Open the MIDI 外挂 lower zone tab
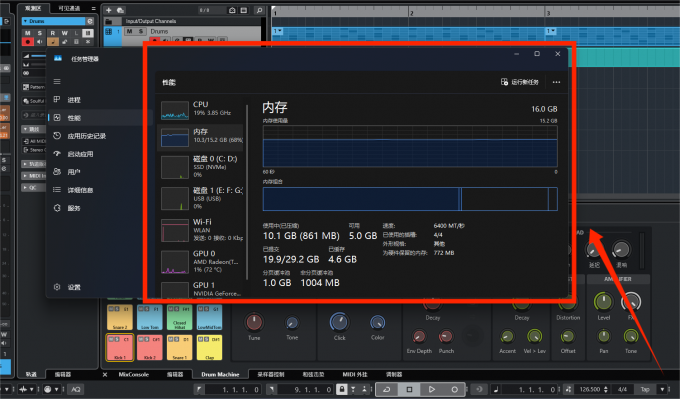This screenshot has width=680, height=399. click(x=355, y=374)
